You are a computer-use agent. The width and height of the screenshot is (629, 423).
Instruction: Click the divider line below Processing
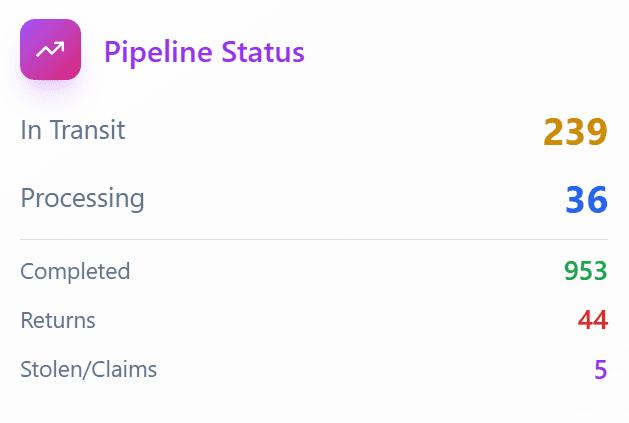(314, 240)
